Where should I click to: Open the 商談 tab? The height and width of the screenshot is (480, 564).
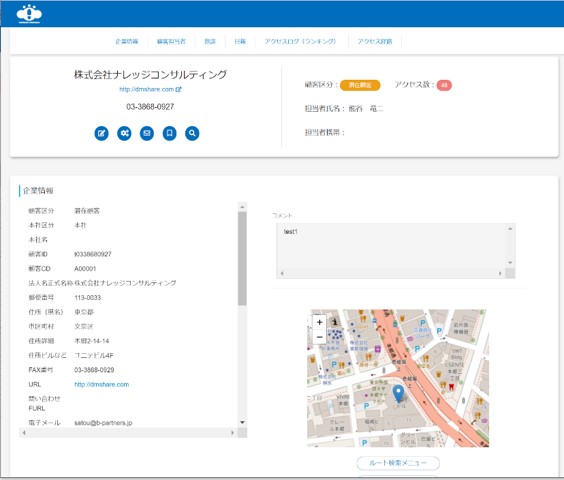coord(210,41)
